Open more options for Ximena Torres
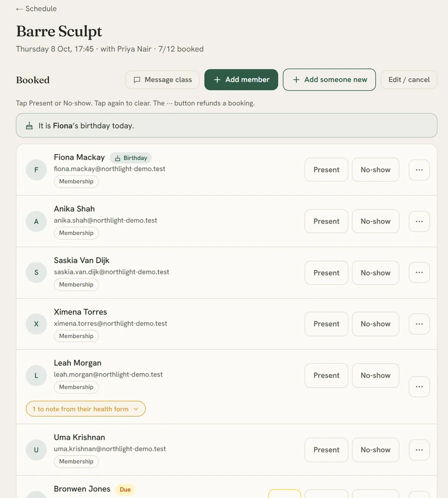This screenshot has width=448, height=498. point(419,324)
